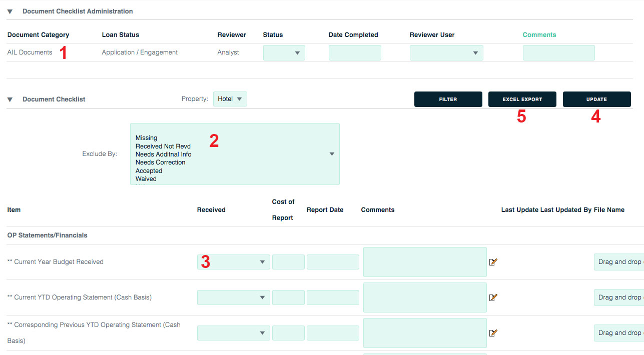Open Received dropdown for Current YTD Operating Statement
The image size is (644, 355).
pyautogui.click(x=234, y=297)
